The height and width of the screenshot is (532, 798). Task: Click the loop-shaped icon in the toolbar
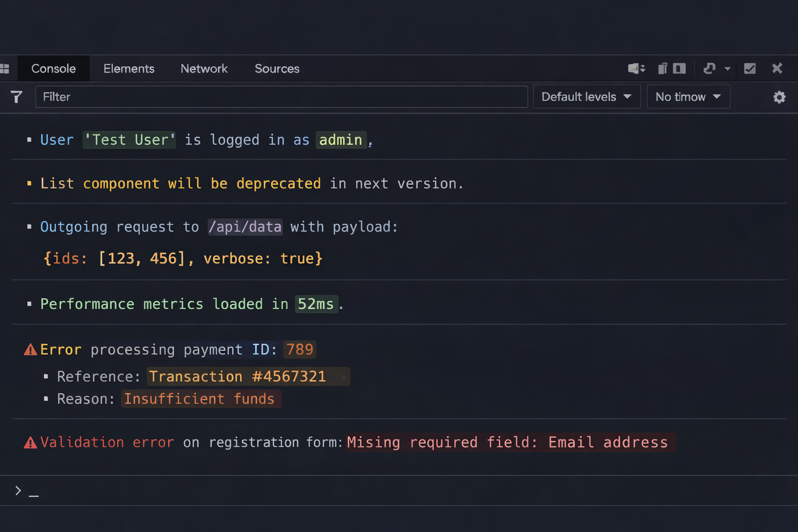click(709, 69)
